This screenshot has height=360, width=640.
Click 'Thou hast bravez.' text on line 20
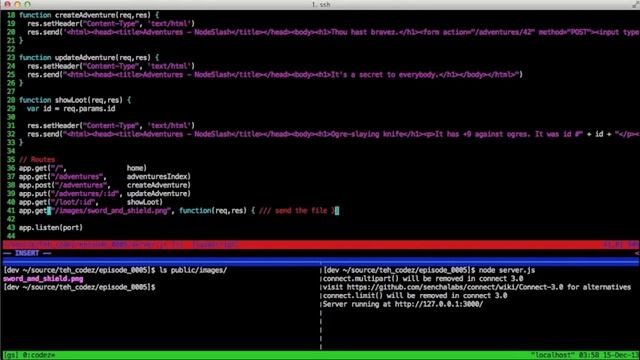tap(364, 32)
